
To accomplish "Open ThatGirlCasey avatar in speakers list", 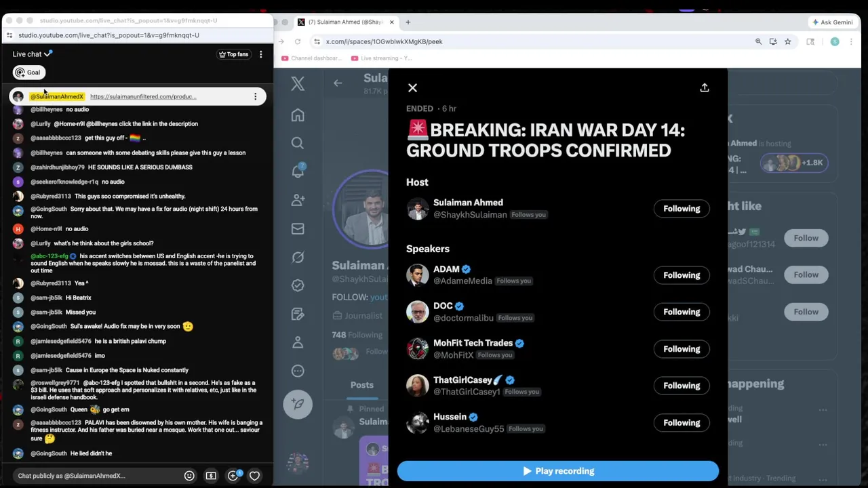I will [418, 386].
